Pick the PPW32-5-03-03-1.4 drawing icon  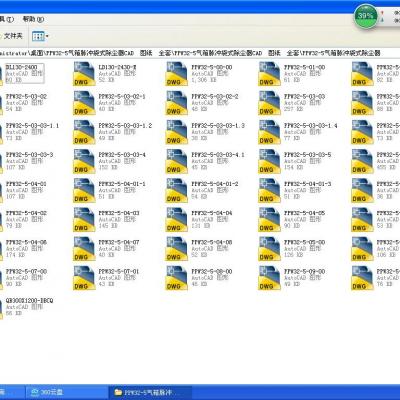pyautogui.click(x=269, y=132)
